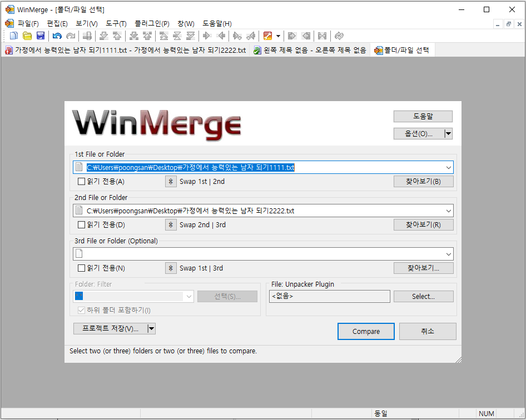
Task: Click the auto merge toolbar icon
Action: coord(322,36)
